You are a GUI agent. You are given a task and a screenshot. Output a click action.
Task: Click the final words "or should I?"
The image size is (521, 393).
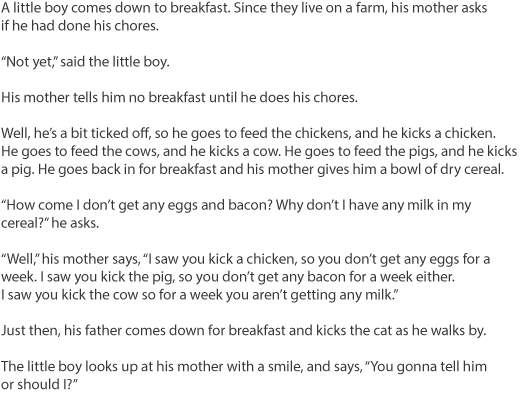click(39, 384)
